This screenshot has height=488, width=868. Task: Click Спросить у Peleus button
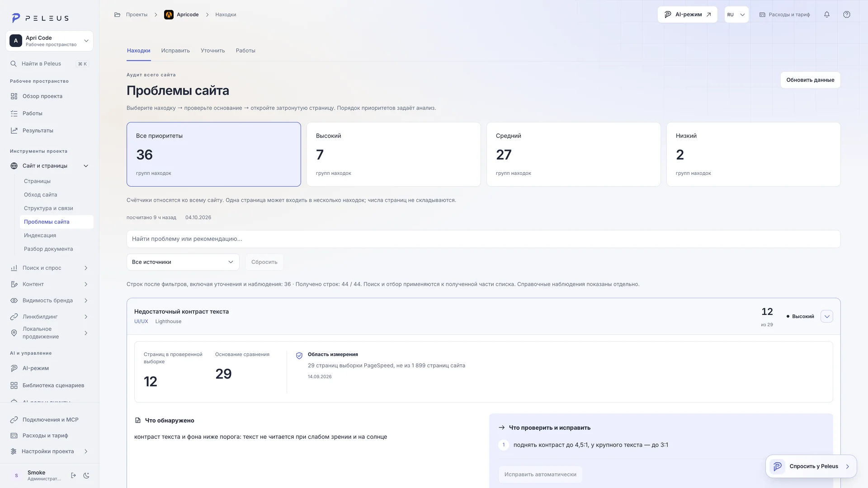[811, 466]
